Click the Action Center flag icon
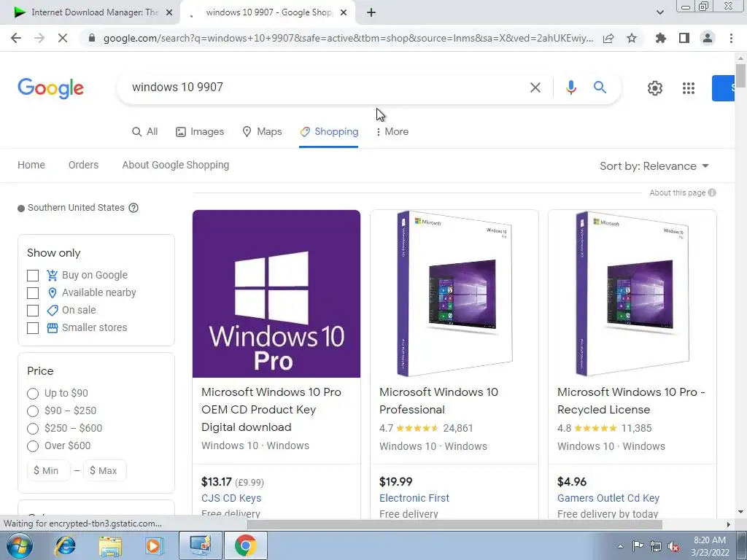The image size is (747, 560). (638, 546)
